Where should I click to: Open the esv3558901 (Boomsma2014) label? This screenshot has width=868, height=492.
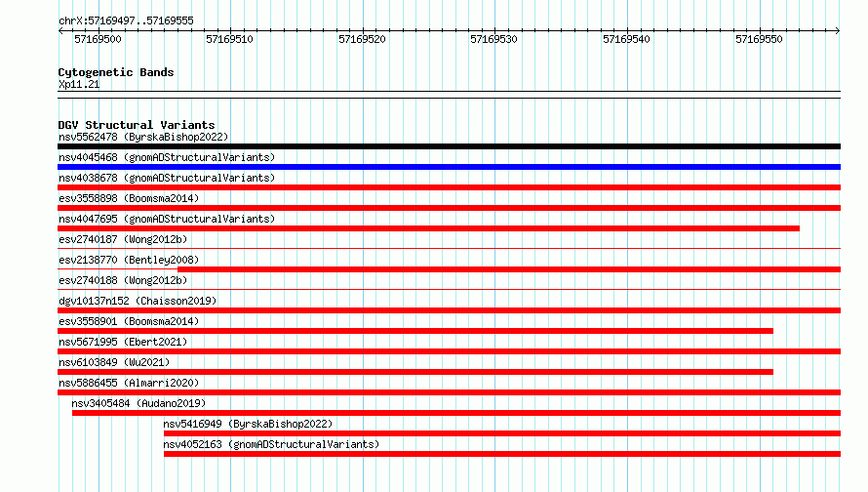[x=129, y=321]
